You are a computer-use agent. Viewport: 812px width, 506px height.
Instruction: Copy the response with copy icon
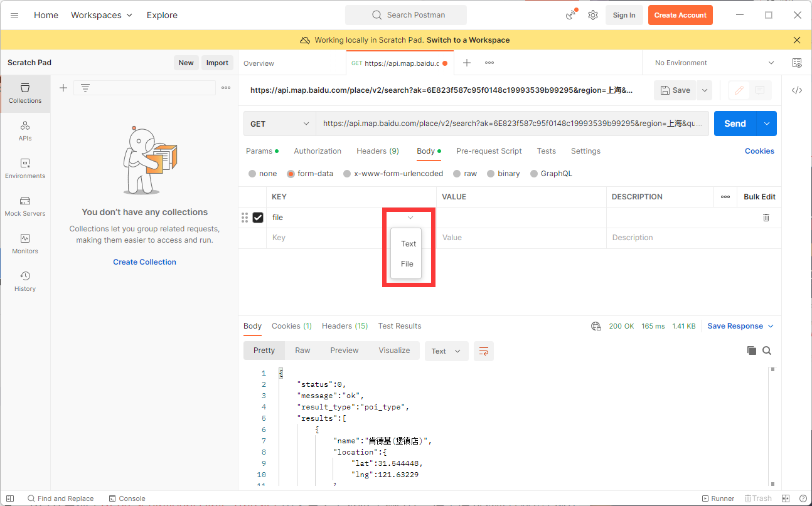(x=752, y=351)
